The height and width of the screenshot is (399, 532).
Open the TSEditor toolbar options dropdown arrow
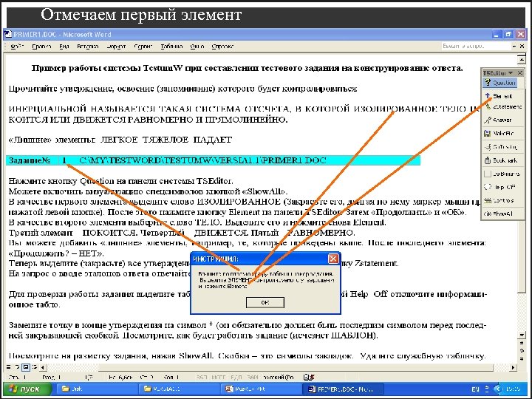pos(511,73)
